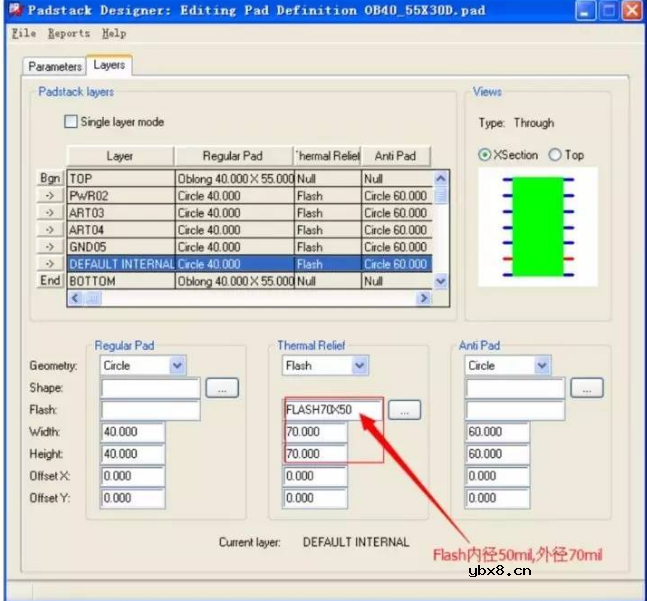Open Anti Pad shape browse button

click(586, 388)
